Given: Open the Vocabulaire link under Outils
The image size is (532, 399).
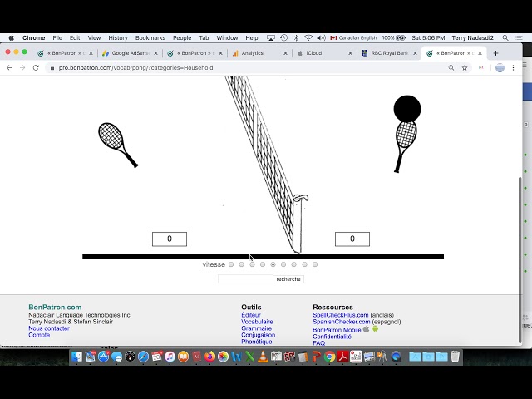Looking at the screenshot, I should (257, 322).
